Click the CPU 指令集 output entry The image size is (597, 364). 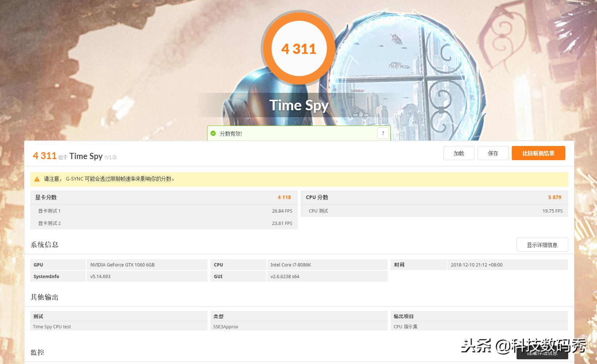click(x=405, y=327)
